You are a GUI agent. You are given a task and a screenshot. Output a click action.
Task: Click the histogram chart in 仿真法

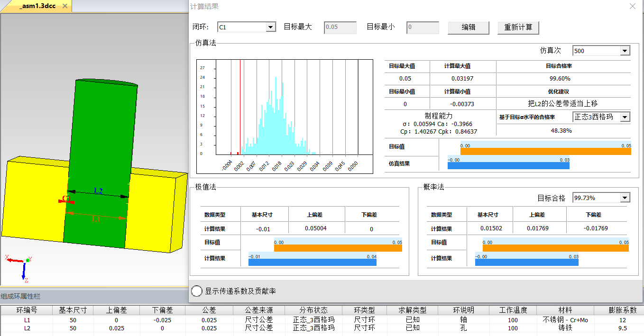click(285, 116)
